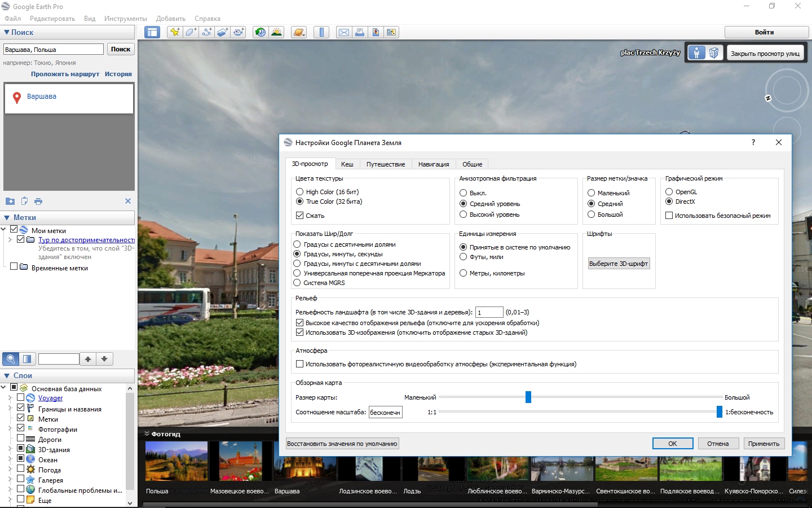Select Большой marker size
The width and height of the screenshot is (812, 508).
605,214
